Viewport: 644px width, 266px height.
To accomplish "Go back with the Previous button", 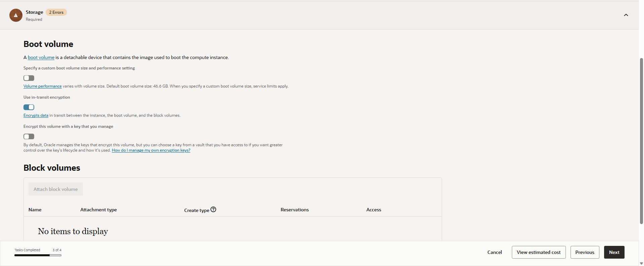I will click(x=585, y=252).
